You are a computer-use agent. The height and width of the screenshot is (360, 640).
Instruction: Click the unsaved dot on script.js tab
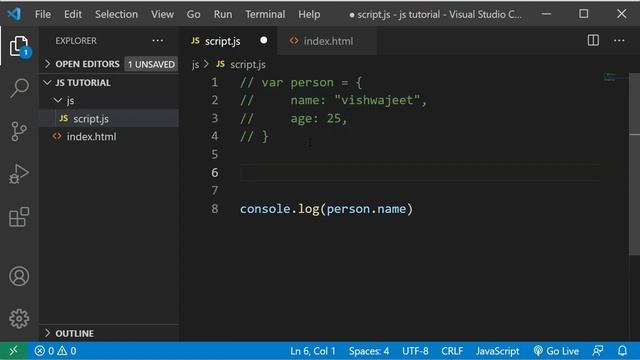click(264, 40)
